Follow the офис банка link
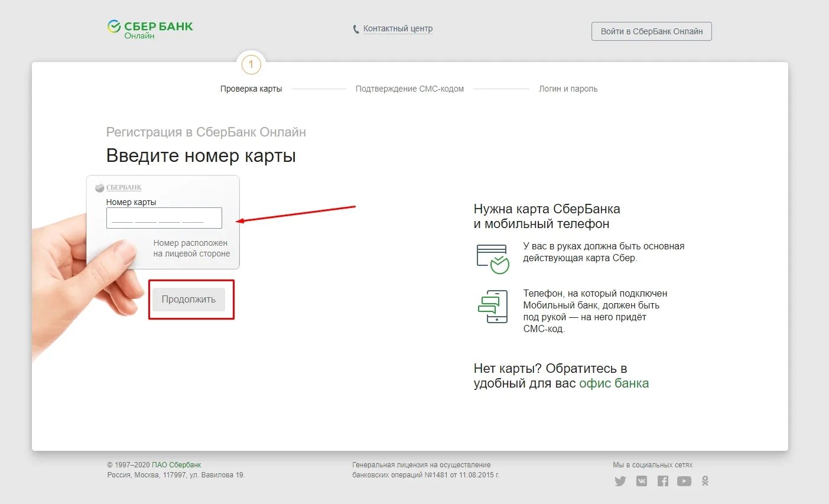 (x=614, y=383)
